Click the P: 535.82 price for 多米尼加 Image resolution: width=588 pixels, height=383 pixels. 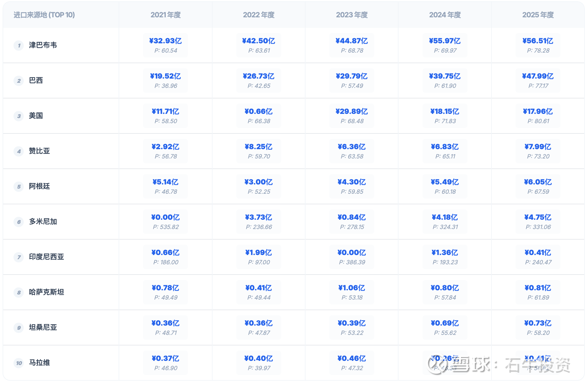coord(165,227)
